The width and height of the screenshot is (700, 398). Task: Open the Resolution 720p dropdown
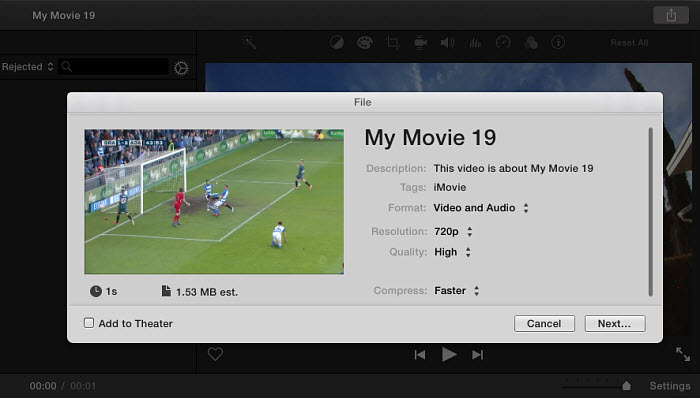(453, 232)
